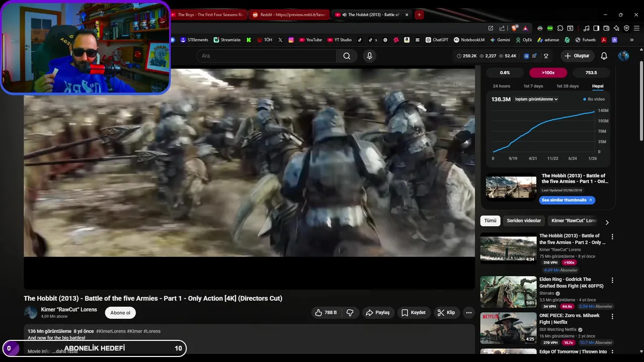Open the Brave VPN shield icon
Screen dimensions: 644x362
click(626, 28)
